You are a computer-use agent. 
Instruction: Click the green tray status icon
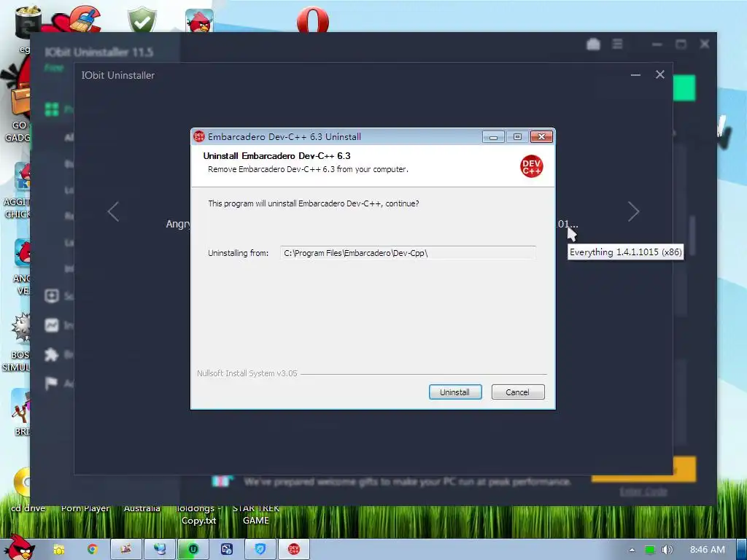tap(650, 550)
